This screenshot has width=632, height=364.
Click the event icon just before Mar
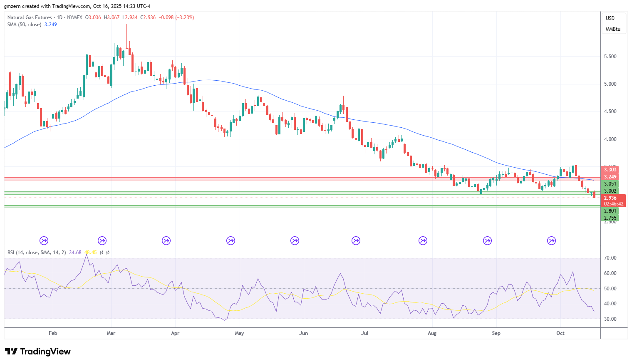click(102, 240)
